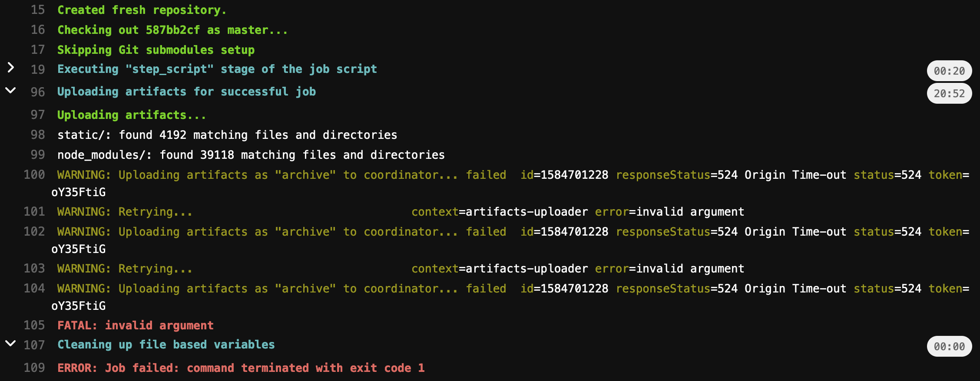The image size is (980, 381).
Task: Collapse the Cleaning up file variables chevron
Action: coord(10,343)
